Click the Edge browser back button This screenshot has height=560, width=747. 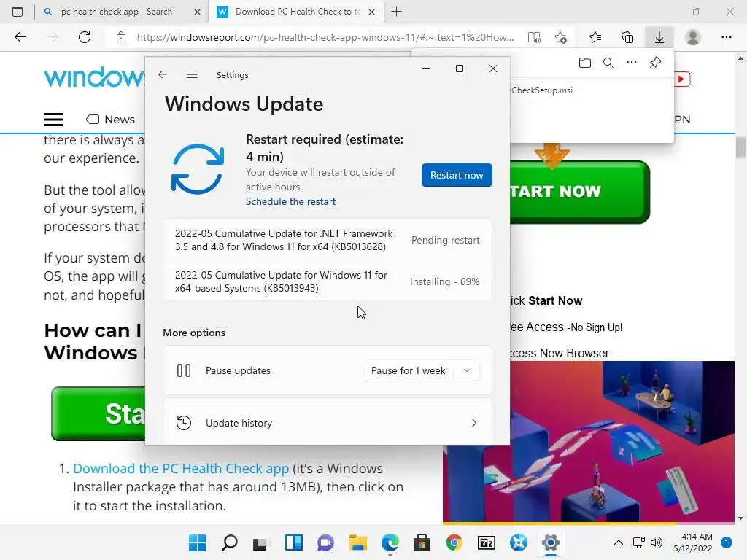coord(20,37)
